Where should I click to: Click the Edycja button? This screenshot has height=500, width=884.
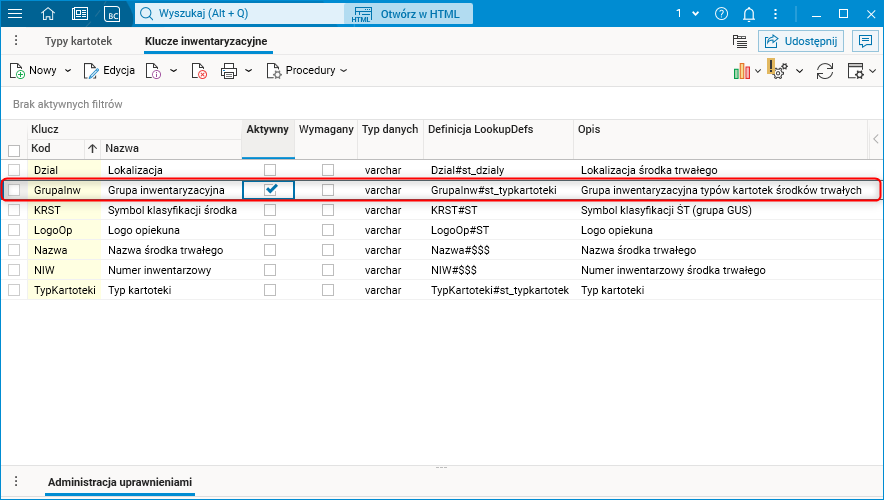tap(109, 71)
